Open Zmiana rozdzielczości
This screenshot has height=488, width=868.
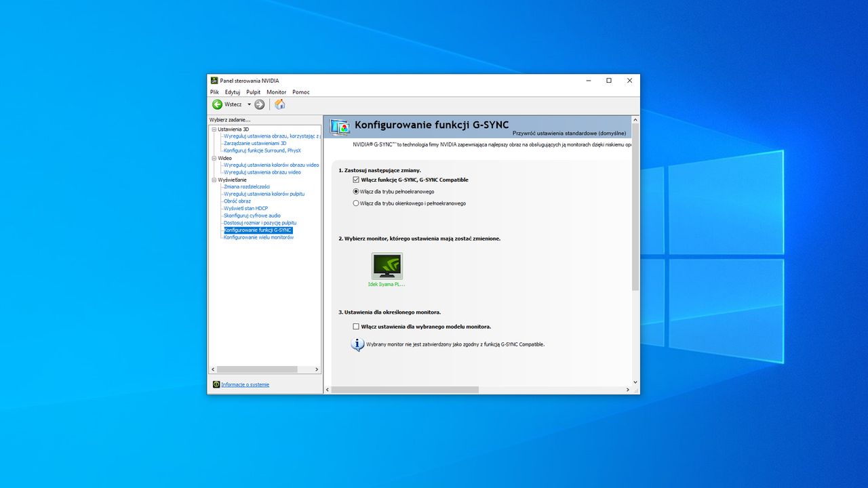coord(247,186)
